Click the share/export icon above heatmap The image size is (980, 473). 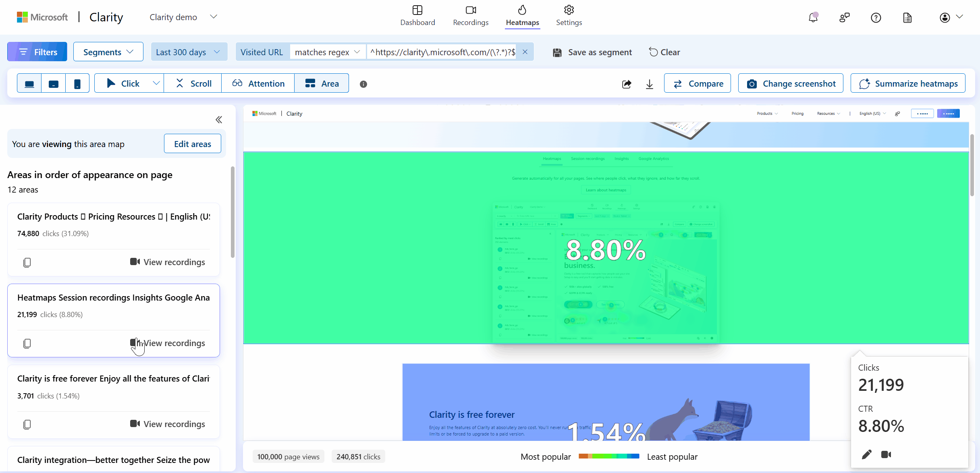click(x=626, y=83)
